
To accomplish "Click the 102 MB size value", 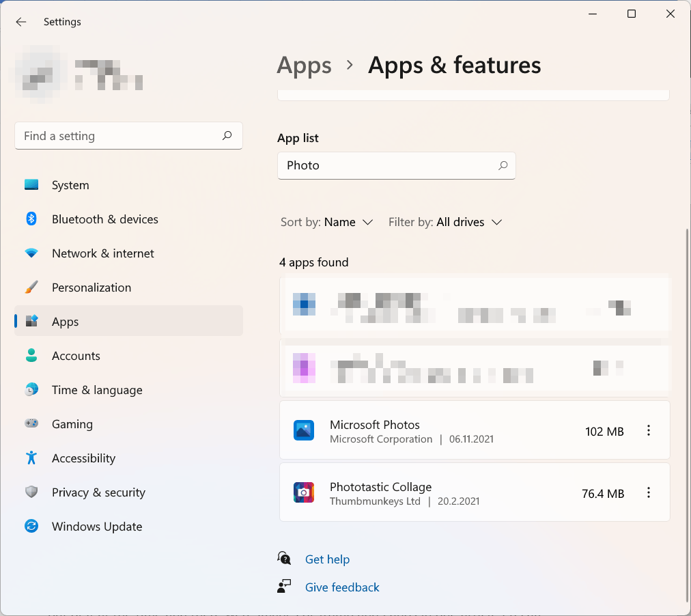I will point(604,432).
